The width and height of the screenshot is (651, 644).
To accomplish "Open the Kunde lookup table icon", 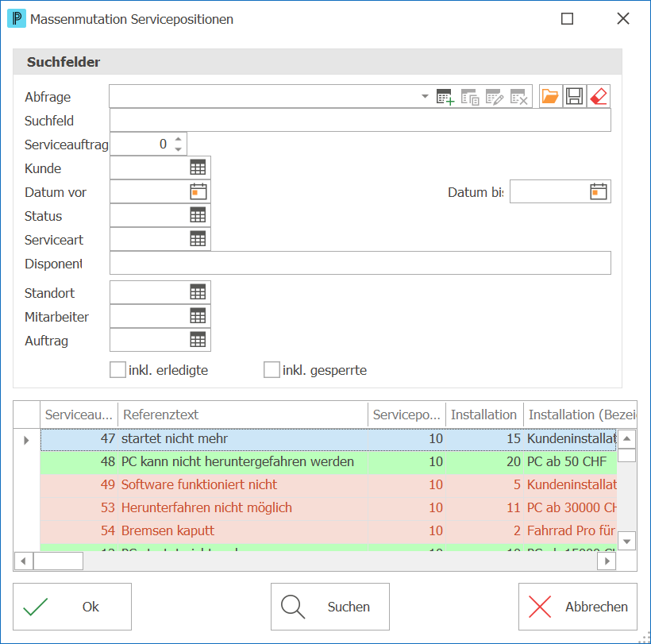I will point(198,168).
